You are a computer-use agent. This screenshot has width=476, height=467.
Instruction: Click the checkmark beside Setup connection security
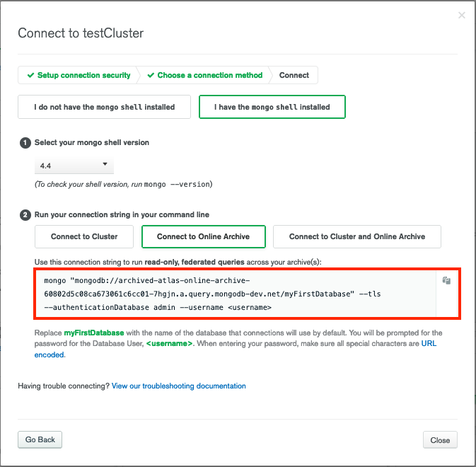[30, 75]
